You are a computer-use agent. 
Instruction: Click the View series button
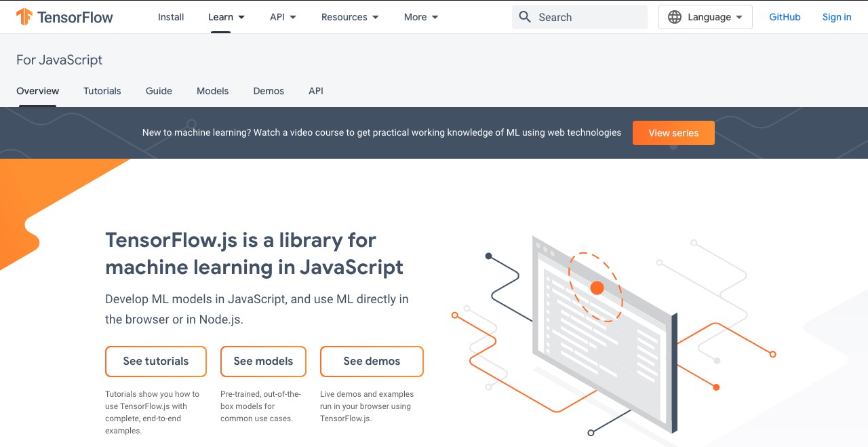point(673,133)
